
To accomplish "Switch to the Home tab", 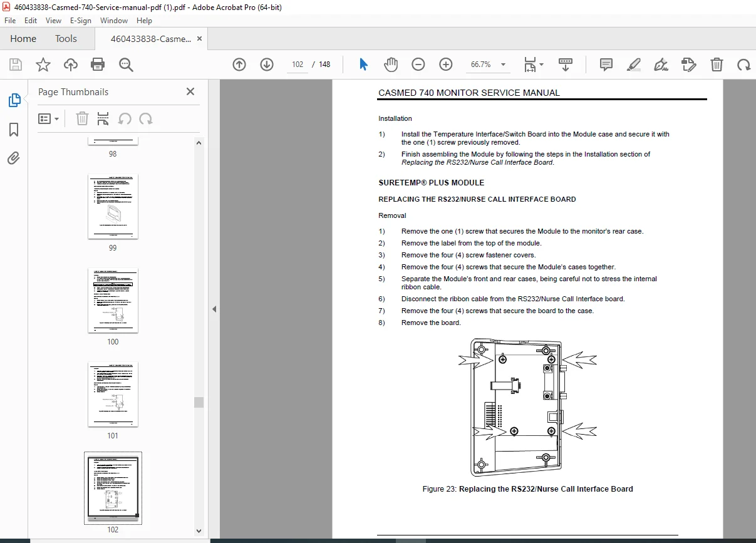I will coord(23,39).
